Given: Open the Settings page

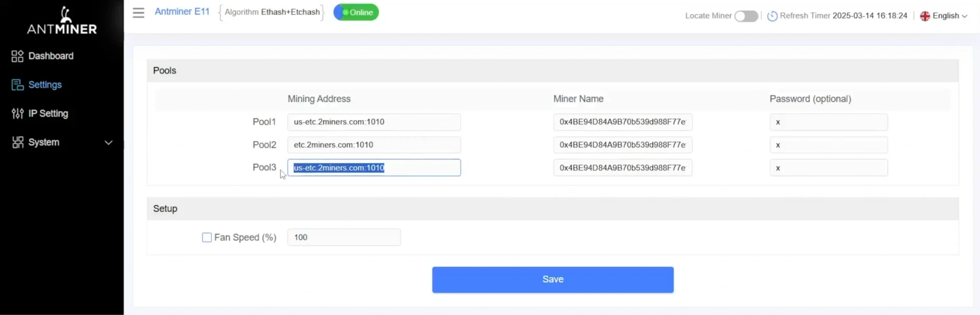Looking at the screenshot, I should (45, 85).
